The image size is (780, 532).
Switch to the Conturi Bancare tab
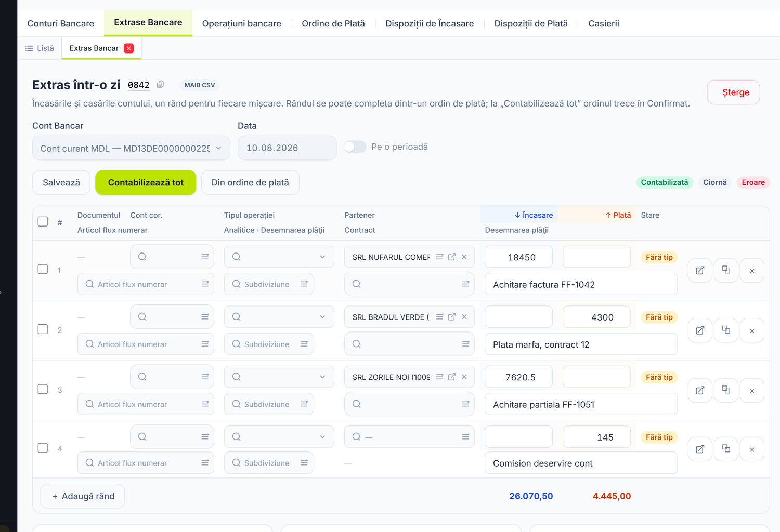(x=61, y=23)
